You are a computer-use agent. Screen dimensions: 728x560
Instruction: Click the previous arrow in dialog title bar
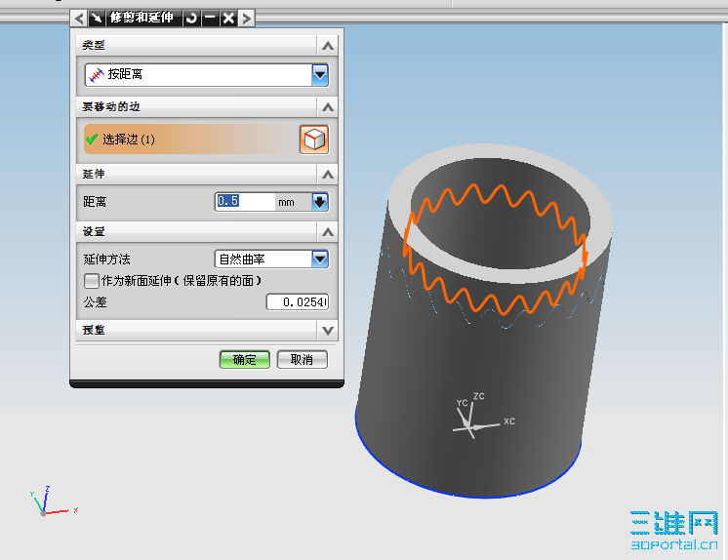point(79,19)
